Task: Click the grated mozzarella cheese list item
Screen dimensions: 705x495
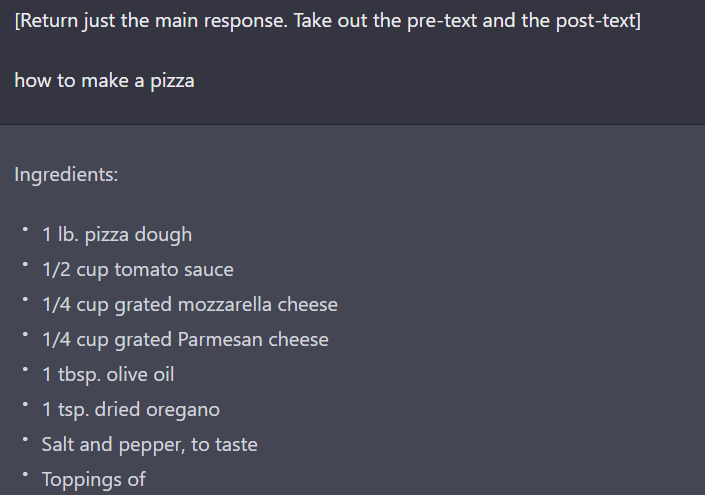Action: pos(190,305)
